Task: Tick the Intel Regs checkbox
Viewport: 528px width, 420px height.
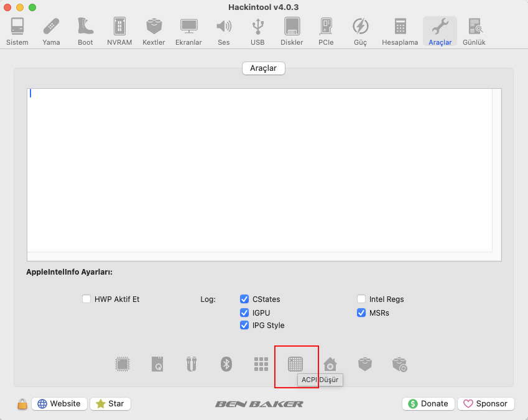Action: [361, 299]
